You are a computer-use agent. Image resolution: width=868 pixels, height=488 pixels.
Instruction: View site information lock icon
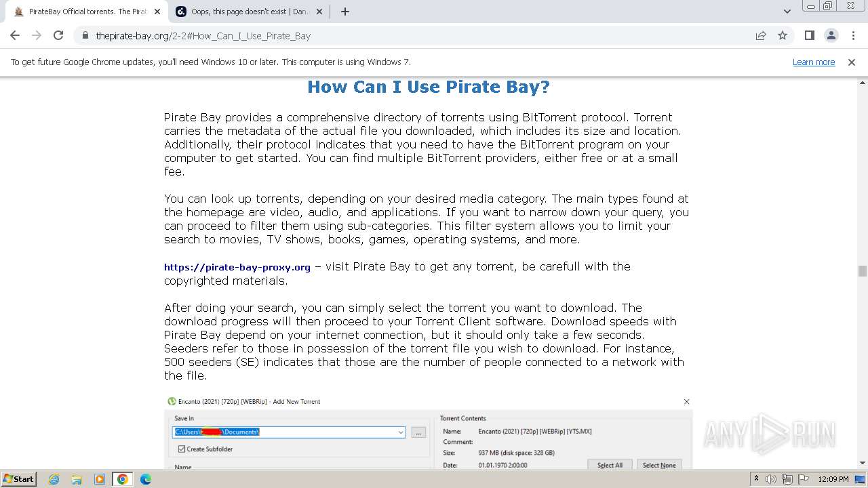point(85,35)
